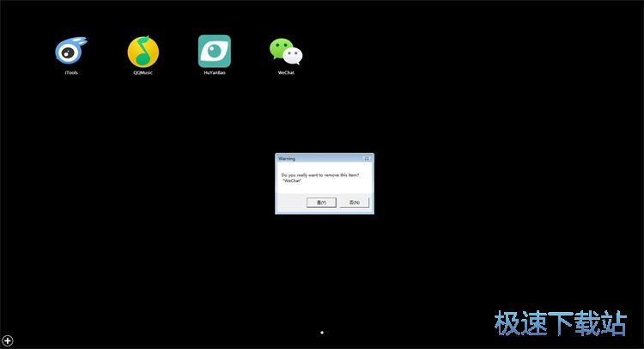644x349 pixels.
Task: Click the plus add-item icon
Action: pyautogui.click(x=8, y=340)
